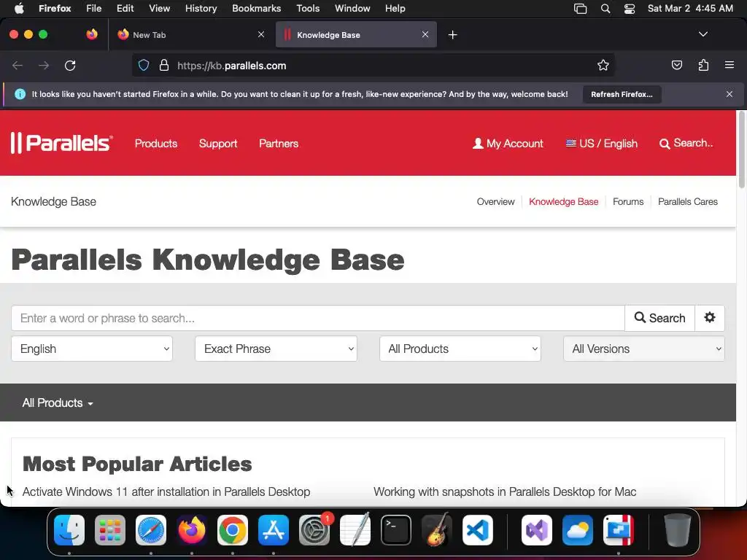This screenshot has height=560, width=747.
Task: Open the List all tabs chevron
Action: click(x=703, y=34)
